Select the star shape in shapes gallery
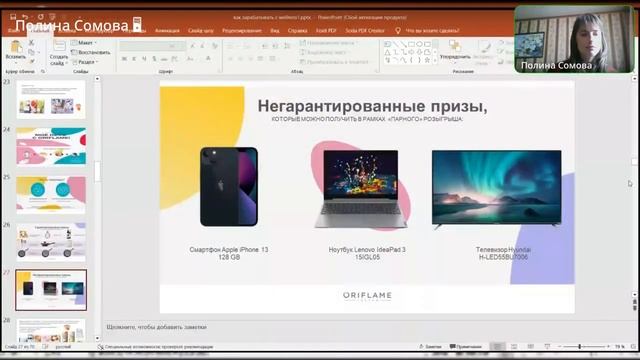 pyautogui.click(x=427, y=60)
